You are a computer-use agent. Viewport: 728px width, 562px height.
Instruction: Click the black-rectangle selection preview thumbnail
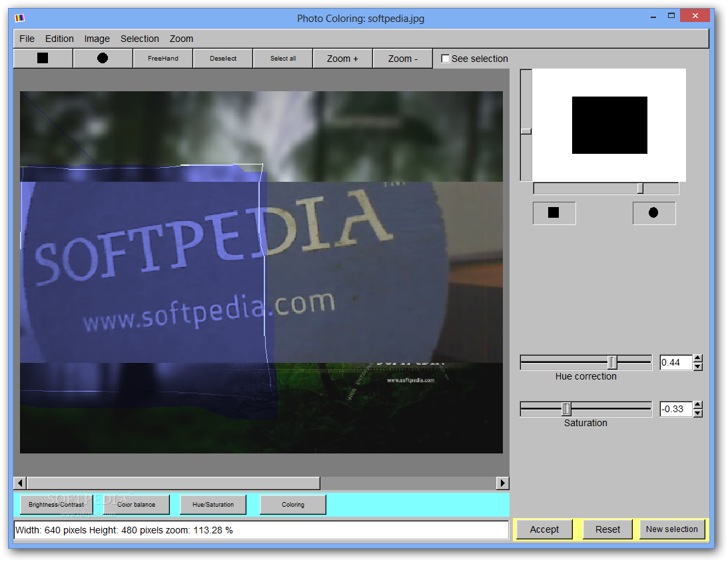tap(609, 125)
